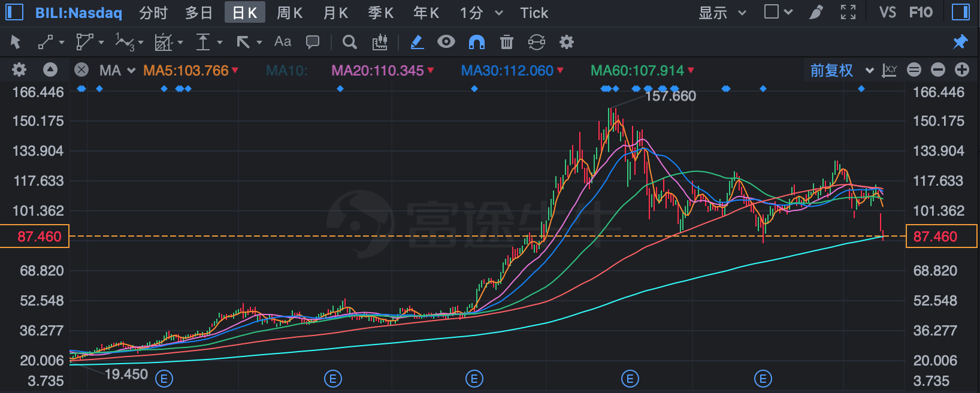Select the wave count drawing tool
The width and height of the screenshot is (980, 393).
(125, 42)
